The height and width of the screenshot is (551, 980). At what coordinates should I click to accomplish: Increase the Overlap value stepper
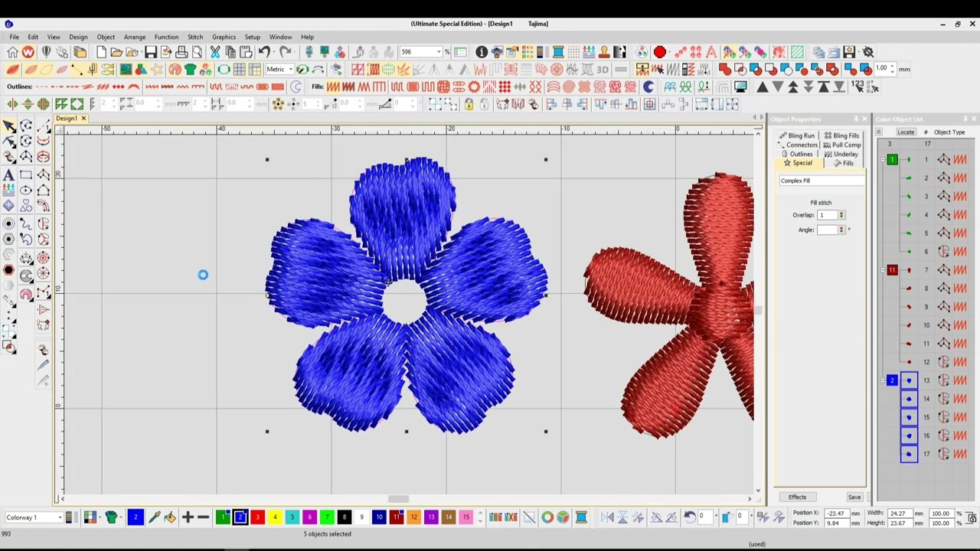[x=841, y=214]
